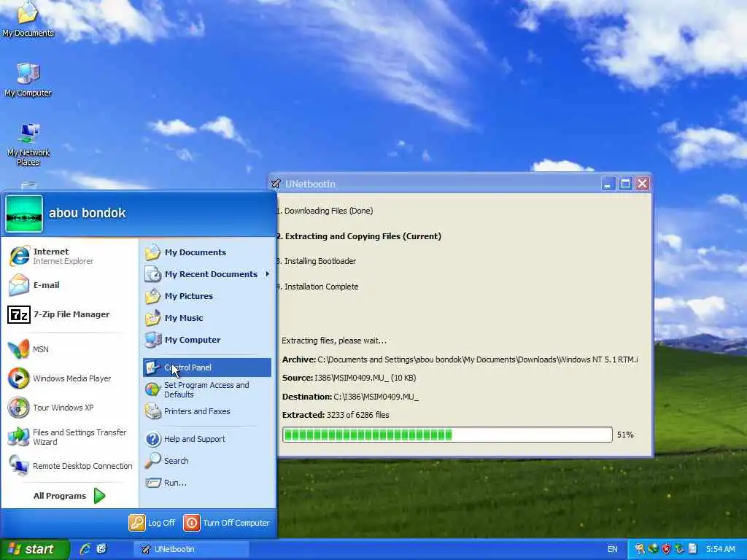Open My Music folder entry
This screenshot has width=747, height=560.
[x=206, y=318]
